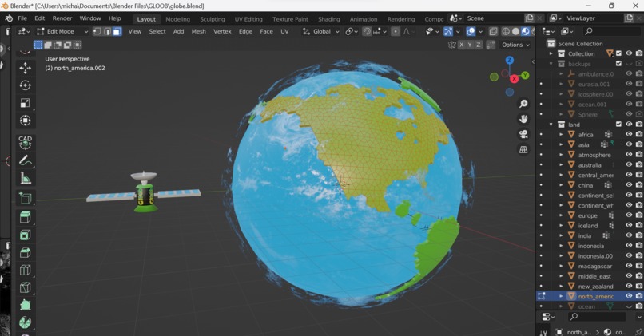The width and height of the screenshot is (644, 336).
Task: Expand the africa object in outliner
Action: click(x=561, y=134)
